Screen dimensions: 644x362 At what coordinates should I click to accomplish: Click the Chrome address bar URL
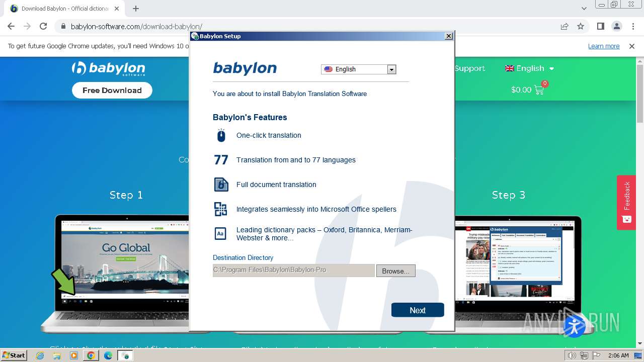(136, 27)
